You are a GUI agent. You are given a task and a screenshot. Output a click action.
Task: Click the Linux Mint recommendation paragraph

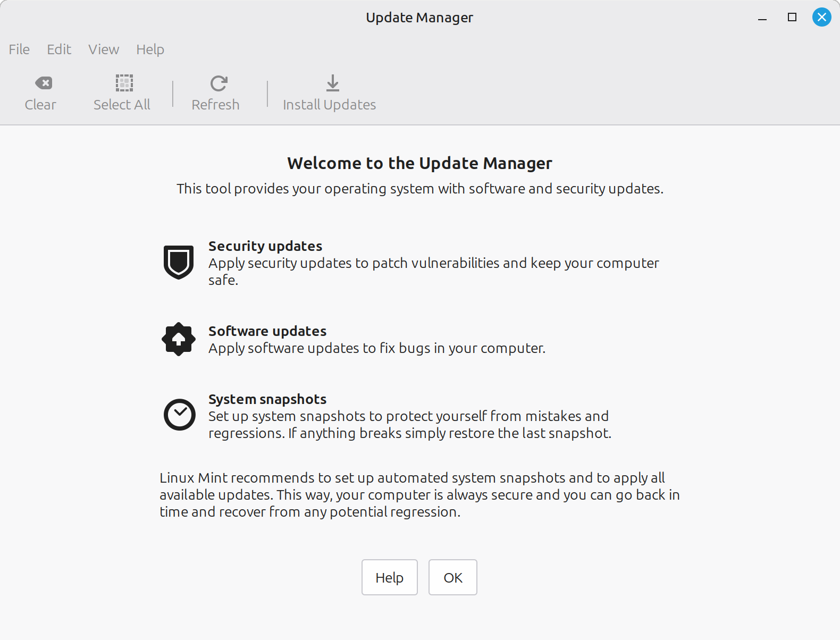(x=420, y=495)
